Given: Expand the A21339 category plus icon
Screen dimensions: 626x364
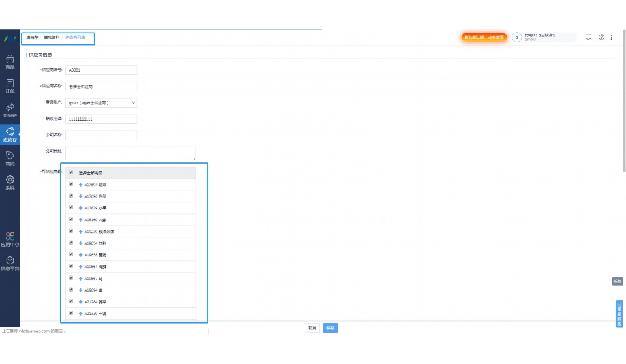Looking at the screenshot, I should coord(80,314).
